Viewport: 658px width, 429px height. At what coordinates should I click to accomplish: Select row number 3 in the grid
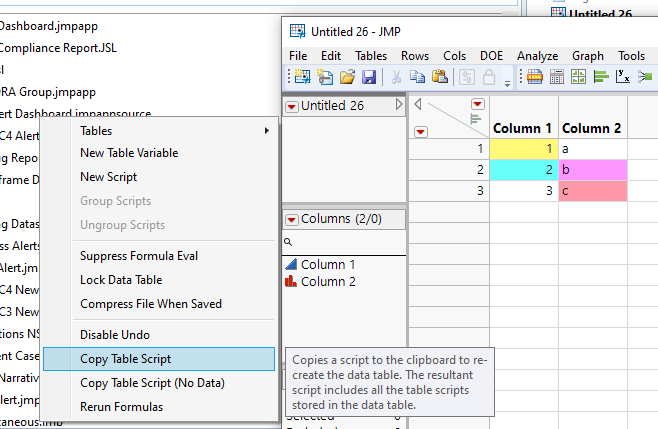[449, 191]
